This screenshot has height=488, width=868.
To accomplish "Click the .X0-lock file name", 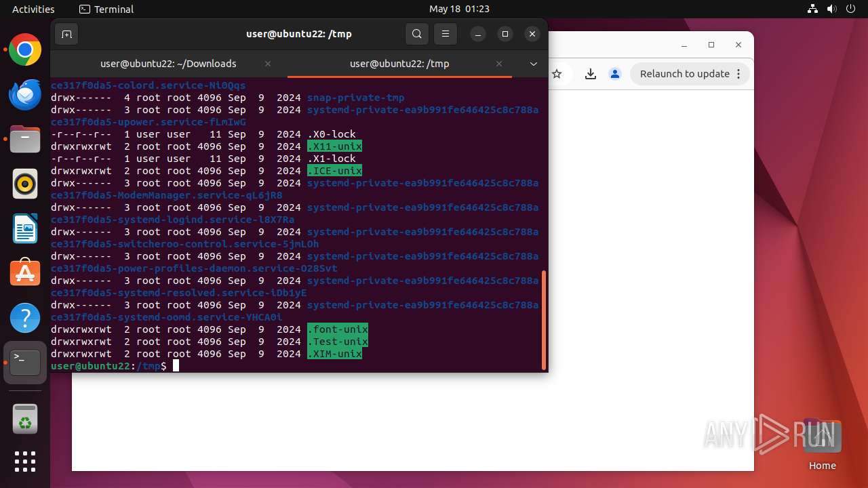I will coord(332,134).
